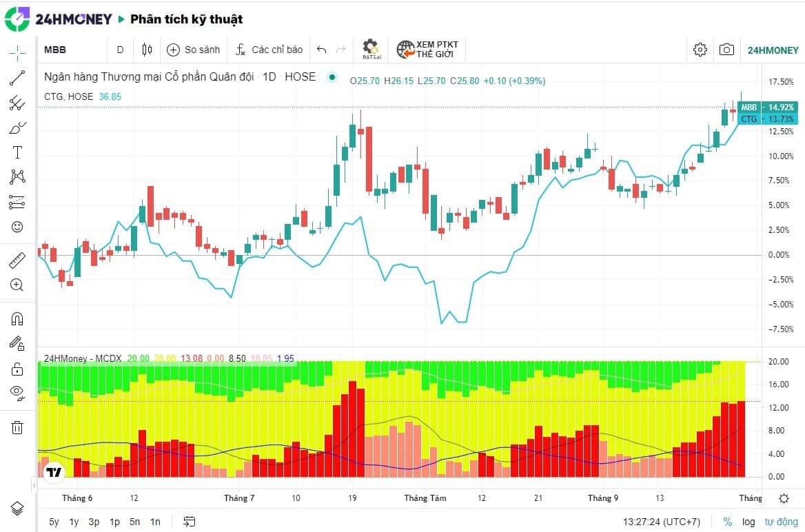Open chart settings gear in top toolbar
The image size is (805, 532).
tap(700, 50)
